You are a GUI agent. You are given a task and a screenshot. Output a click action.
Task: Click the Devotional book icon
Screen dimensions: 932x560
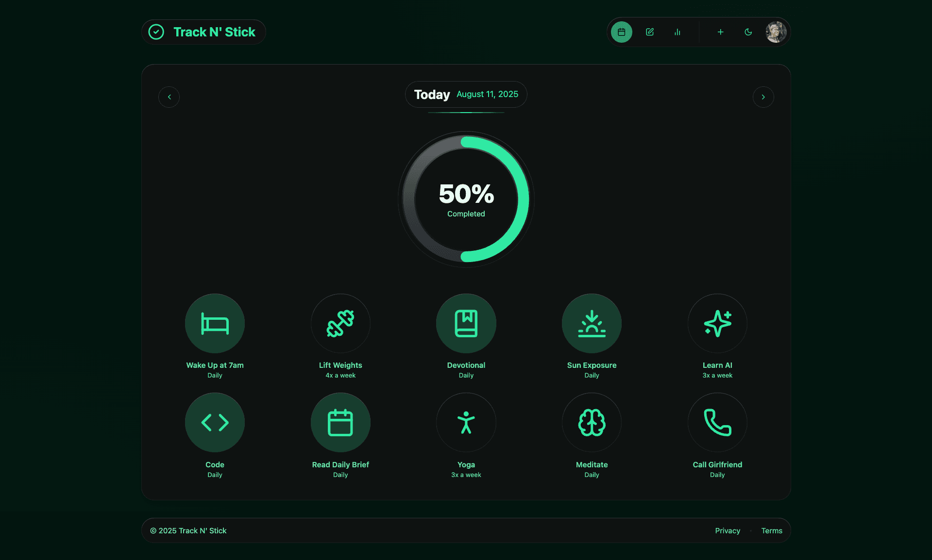click(x=466, y=323)
